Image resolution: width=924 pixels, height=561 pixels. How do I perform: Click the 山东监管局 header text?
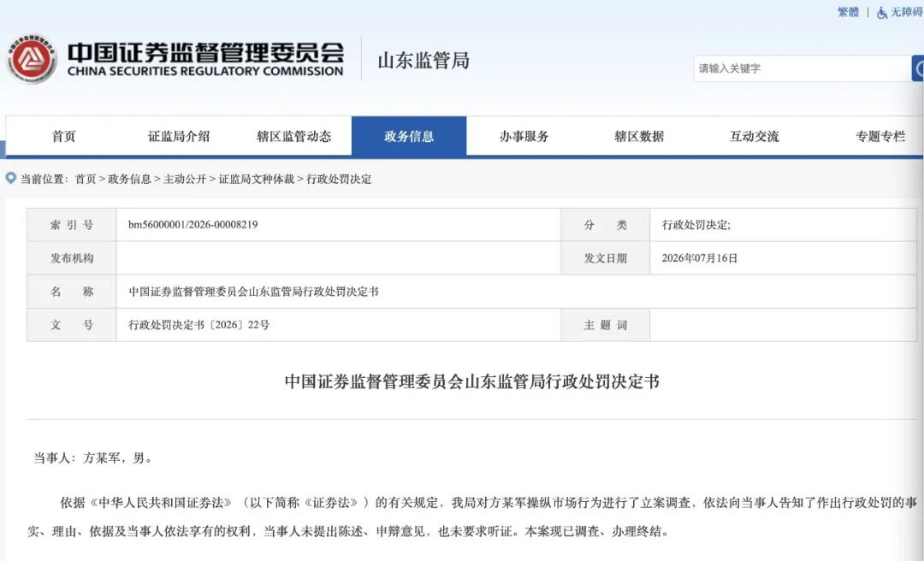pyautogui.click(x=423, y=60)
